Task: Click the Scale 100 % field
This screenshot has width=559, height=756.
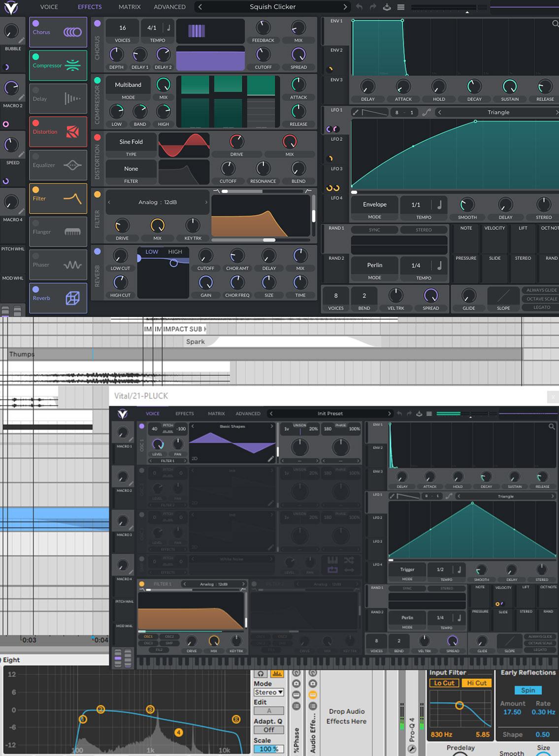Action: click(x=269, y=749)
